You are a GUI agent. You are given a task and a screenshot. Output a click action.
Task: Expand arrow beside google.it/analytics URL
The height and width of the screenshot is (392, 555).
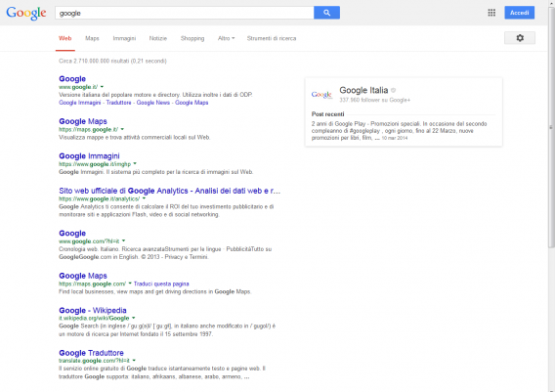tap(144, 198)
